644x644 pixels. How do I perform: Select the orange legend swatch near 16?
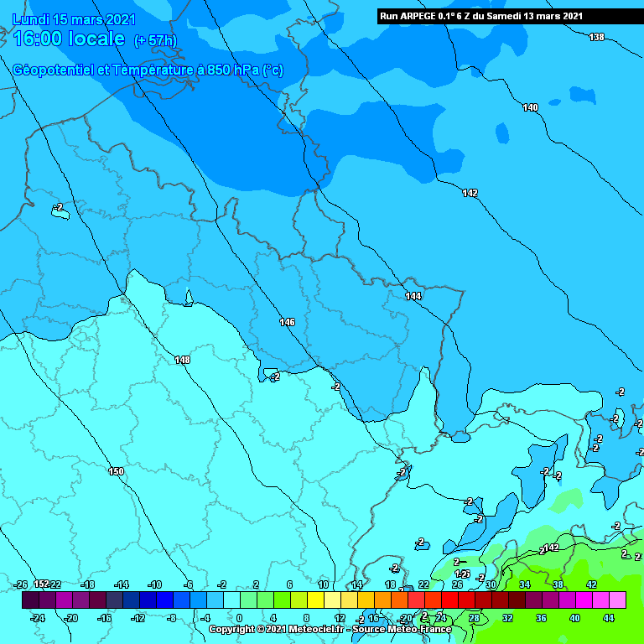click(x=382, y=600)
